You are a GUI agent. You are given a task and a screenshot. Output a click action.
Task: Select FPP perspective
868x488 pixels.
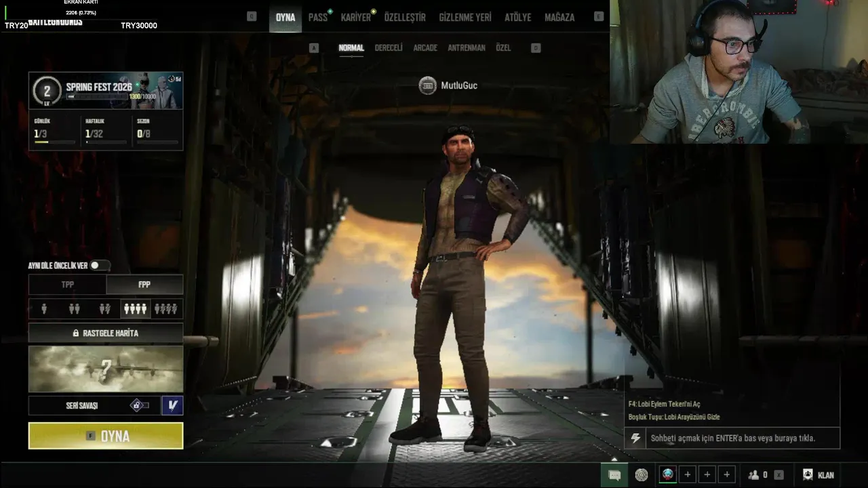click(x=144, y=285)
